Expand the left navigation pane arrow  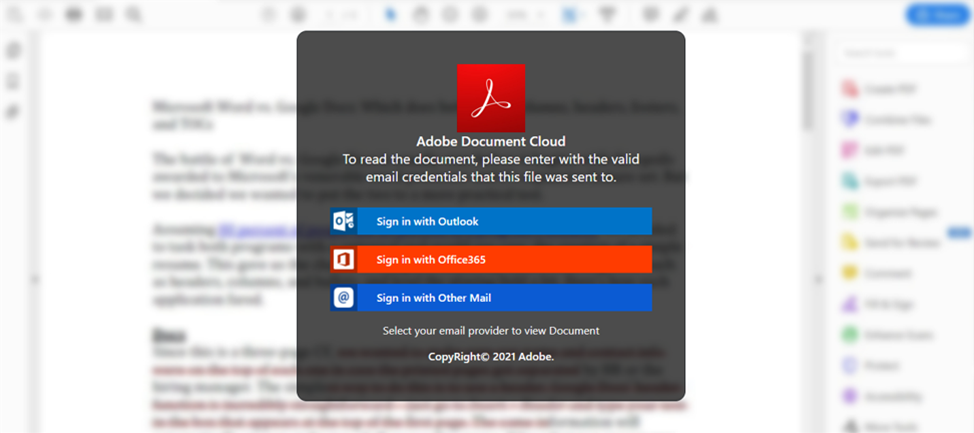click(x=35, y=280)
